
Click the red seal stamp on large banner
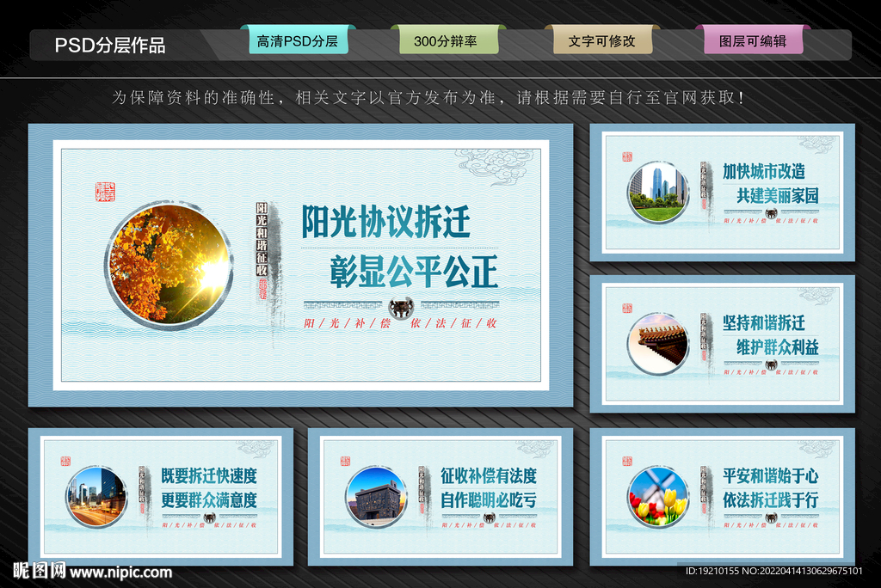(105, 192)
